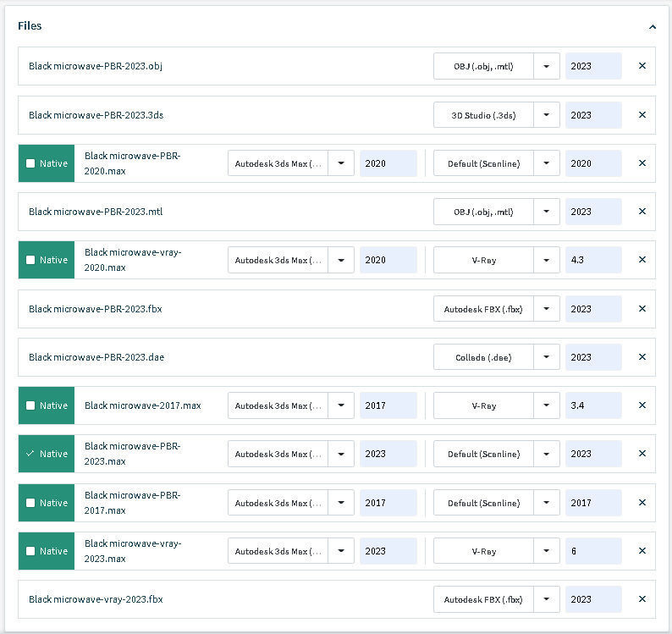Remove the Black microwave-PBR-2023.dae file

tap(642, 357)
